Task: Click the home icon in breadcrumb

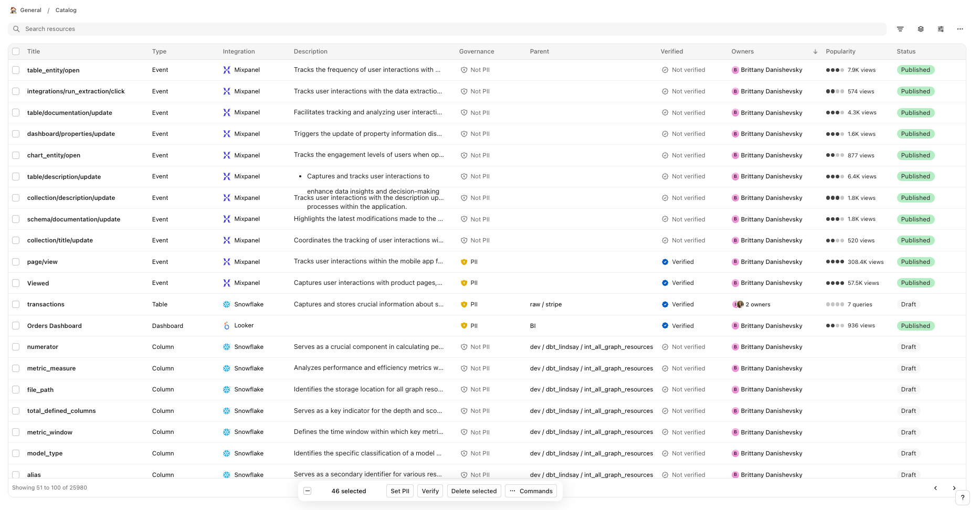Action: click(13, 10)
